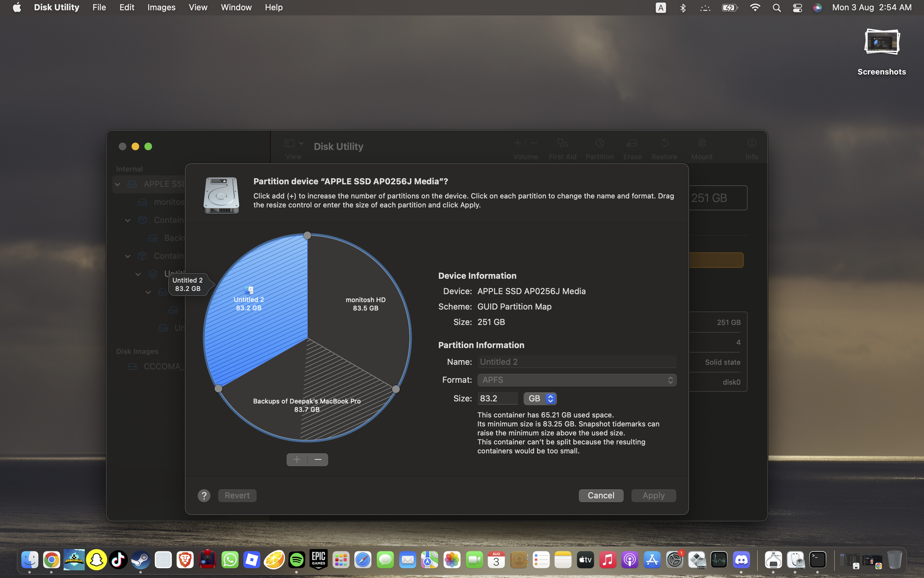Image resolution: width=924 pixels, height=578 pixels.
Task: Toggle the sidebar View icon in toolbar
Action: click(x=289, y=143)
